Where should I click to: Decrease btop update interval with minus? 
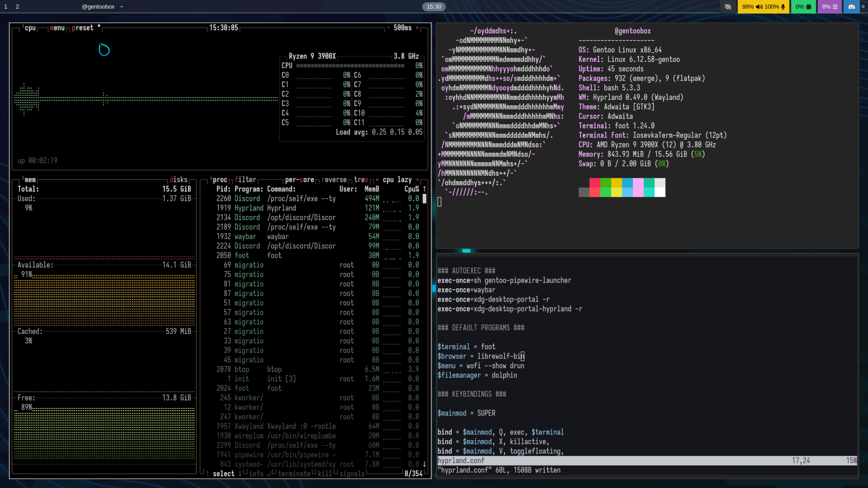point(388,28)
